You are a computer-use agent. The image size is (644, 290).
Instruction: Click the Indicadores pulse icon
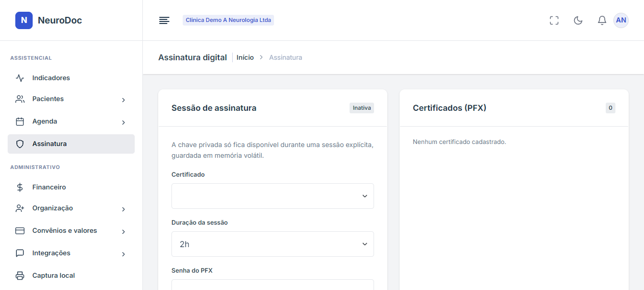[20, 78]
